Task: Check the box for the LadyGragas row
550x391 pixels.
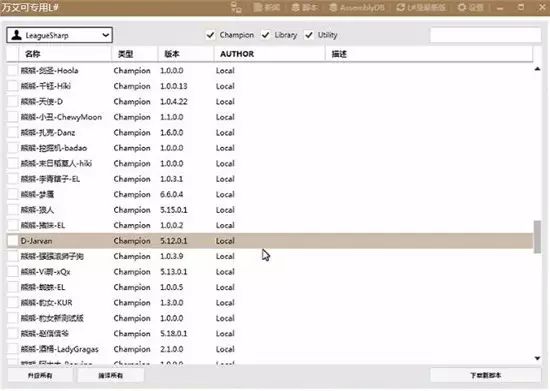Action: coord(13,349)
